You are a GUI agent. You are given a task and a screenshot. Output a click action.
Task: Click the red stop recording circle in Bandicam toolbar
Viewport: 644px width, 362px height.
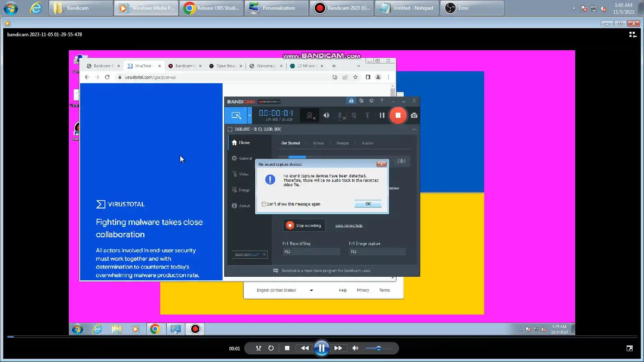(x=398, y=115)
